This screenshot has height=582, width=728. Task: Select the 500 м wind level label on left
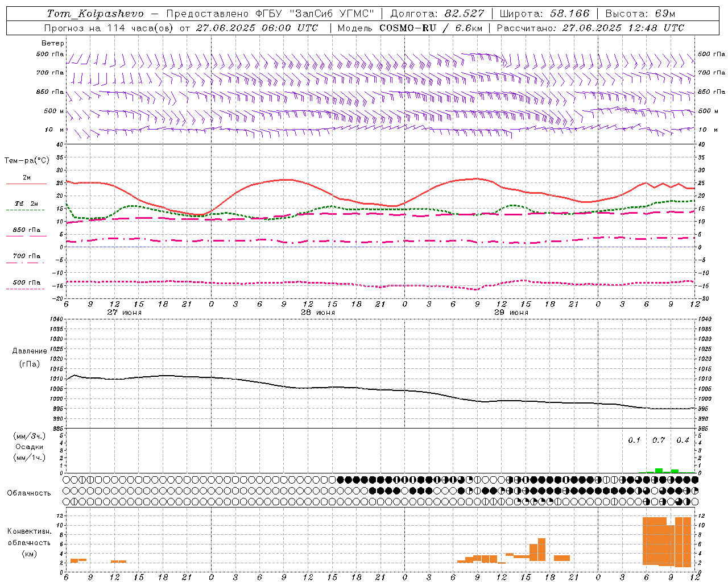pyautogui.click(x=54, y=111)
